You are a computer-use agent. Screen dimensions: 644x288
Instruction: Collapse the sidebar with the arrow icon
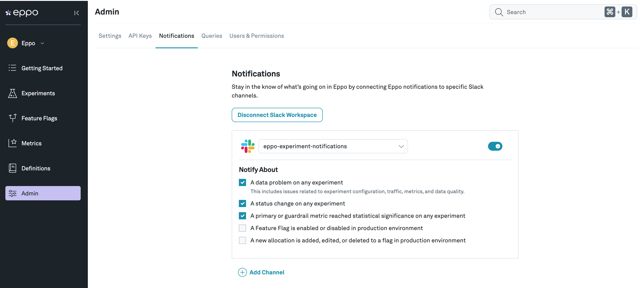point(77,13)
